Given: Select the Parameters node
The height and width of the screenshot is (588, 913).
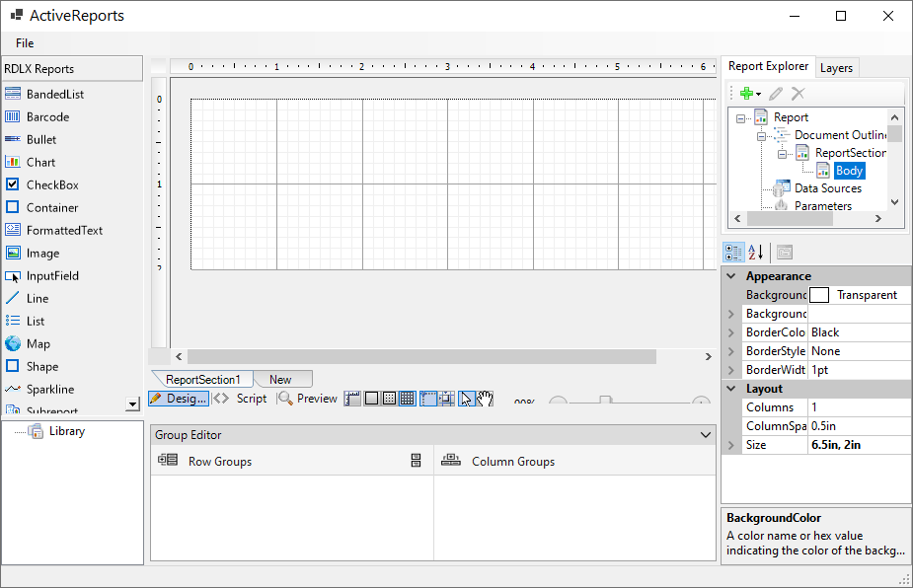Looking at the screenshot, I should [823, 206].
